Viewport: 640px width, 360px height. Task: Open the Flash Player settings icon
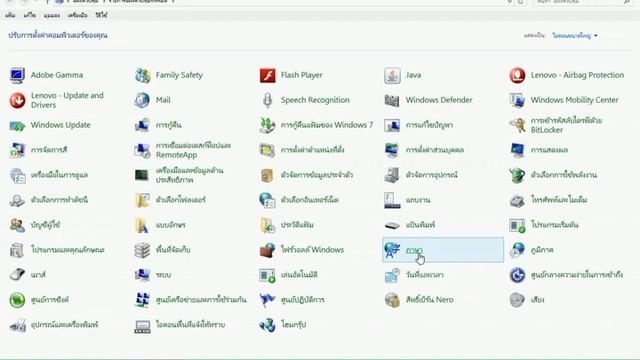click(x=267, y=76)
